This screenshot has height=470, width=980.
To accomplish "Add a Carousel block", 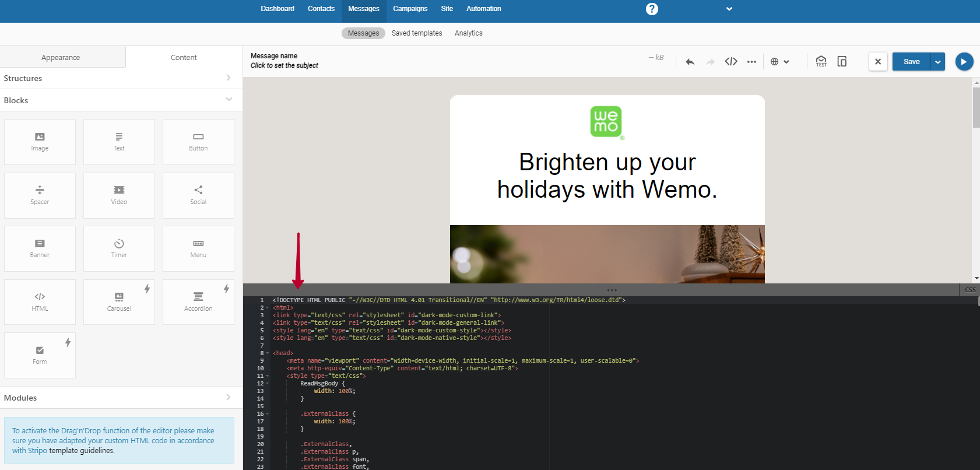I will click(x=119, y=302).
